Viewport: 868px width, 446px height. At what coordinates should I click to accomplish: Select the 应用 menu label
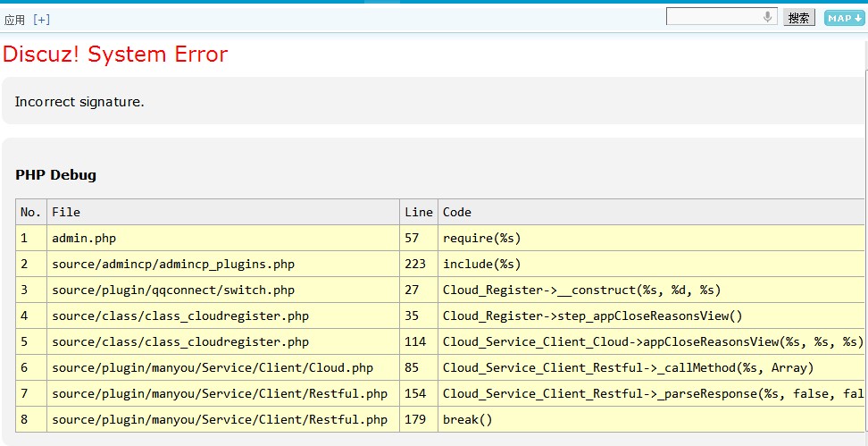point(14,20)
